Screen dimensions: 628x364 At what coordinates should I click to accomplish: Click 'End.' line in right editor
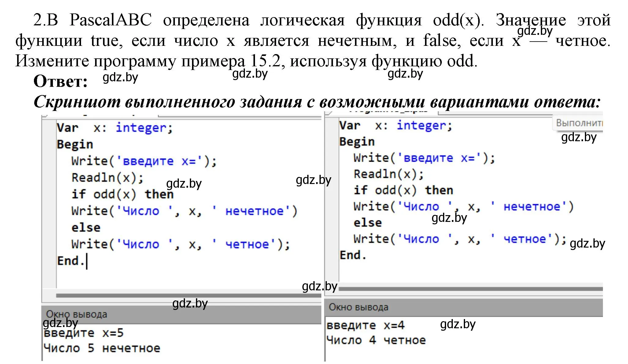(x=353, y=255)
